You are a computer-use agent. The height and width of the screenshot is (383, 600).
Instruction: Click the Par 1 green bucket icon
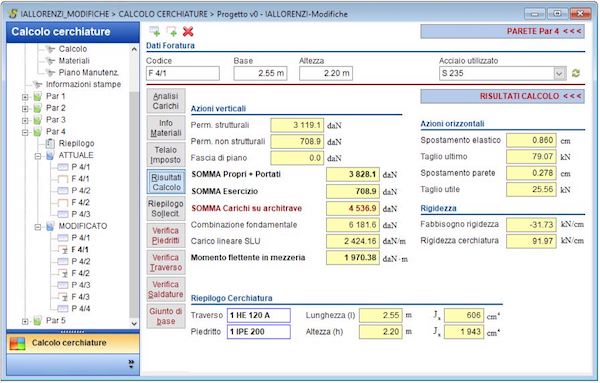38,96
